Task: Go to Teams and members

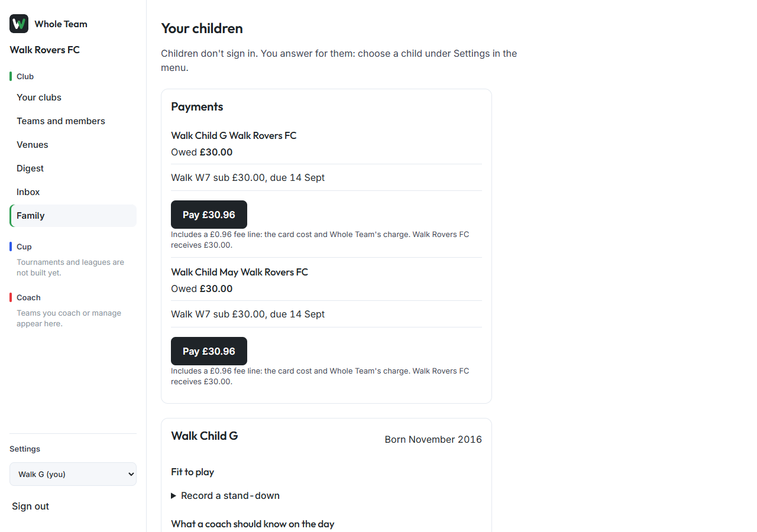Action: pos(61,121)
